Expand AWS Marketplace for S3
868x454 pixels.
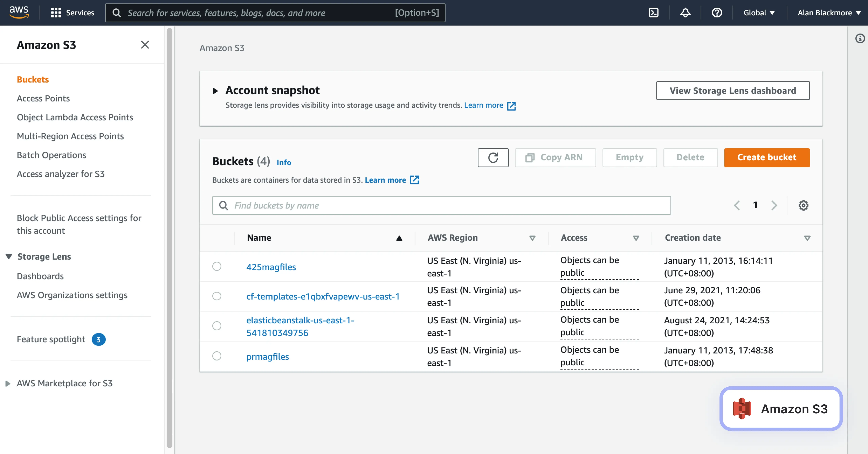[8, 383]
